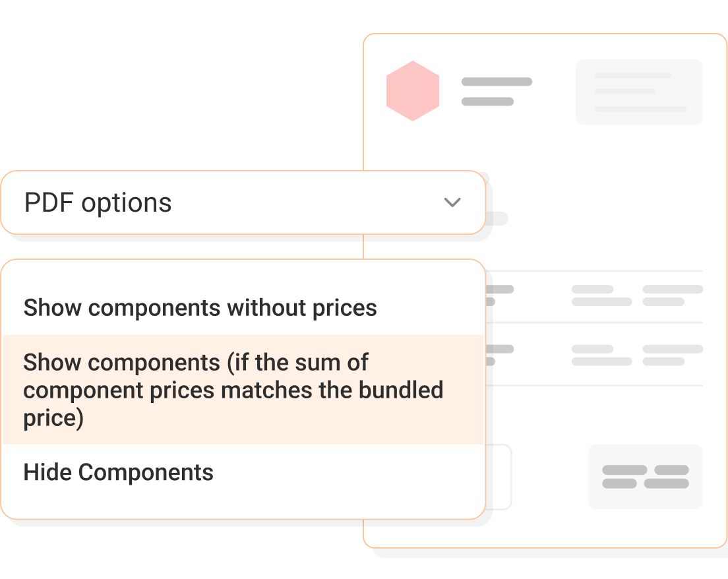This screenshot has height=579, width=728.
Task: Click the second line item row on the invoice
Action: [600, 352]
